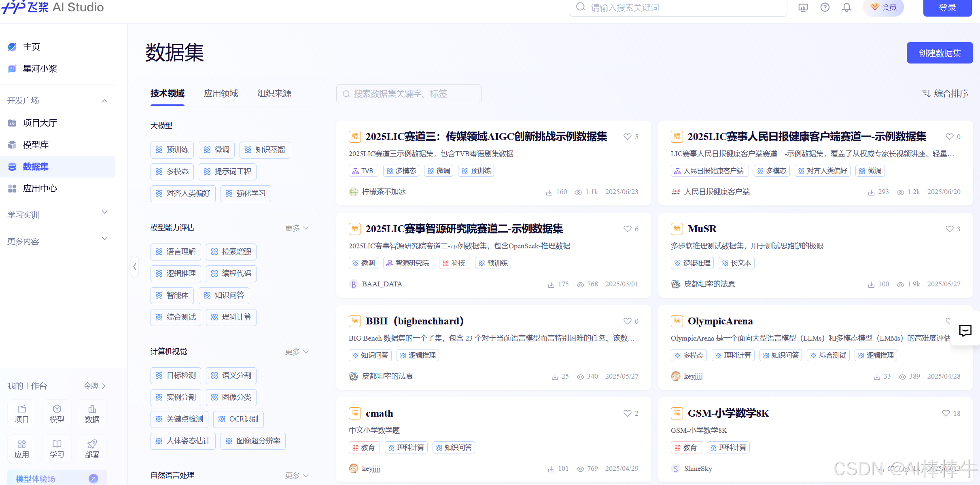Open the 模型库 section

click(36, 144)
